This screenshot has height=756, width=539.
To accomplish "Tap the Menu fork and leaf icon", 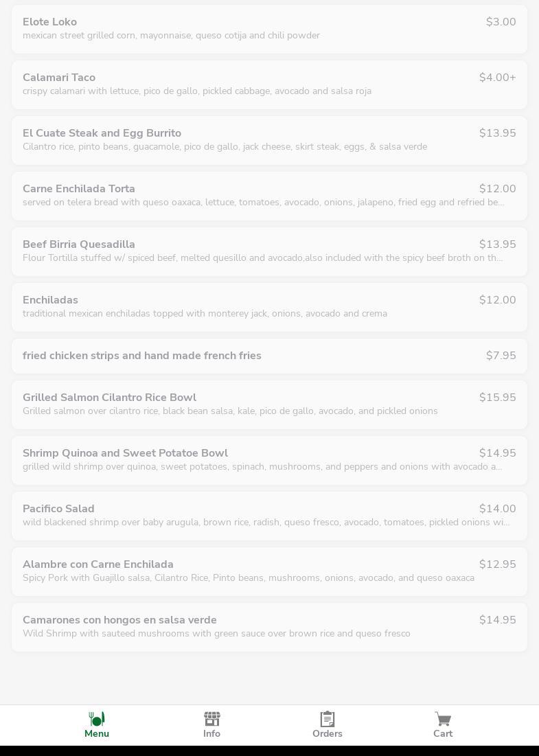I will (x=97, y=719).
